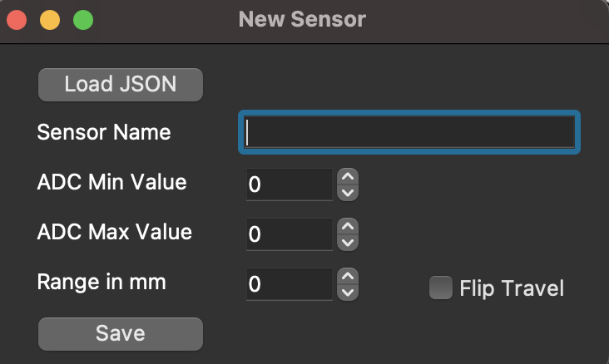
Task: Click the Sensor Name label
Action: [104, 131]
